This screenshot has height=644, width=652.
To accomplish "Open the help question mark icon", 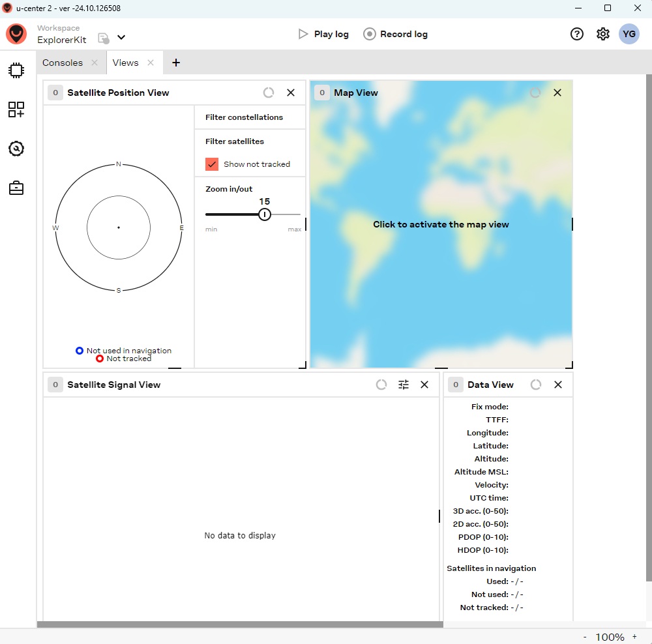I will click(x=577, y=35).
